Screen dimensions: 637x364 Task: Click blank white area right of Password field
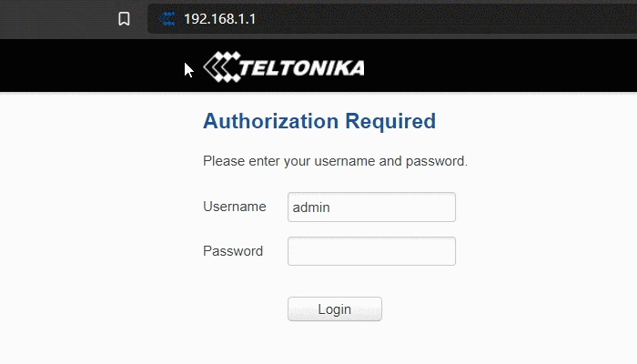(x=546, y=251)
